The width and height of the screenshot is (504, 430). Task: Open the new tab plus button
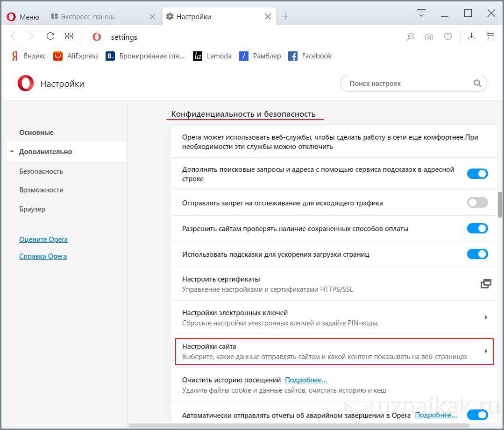click(285, 16)
